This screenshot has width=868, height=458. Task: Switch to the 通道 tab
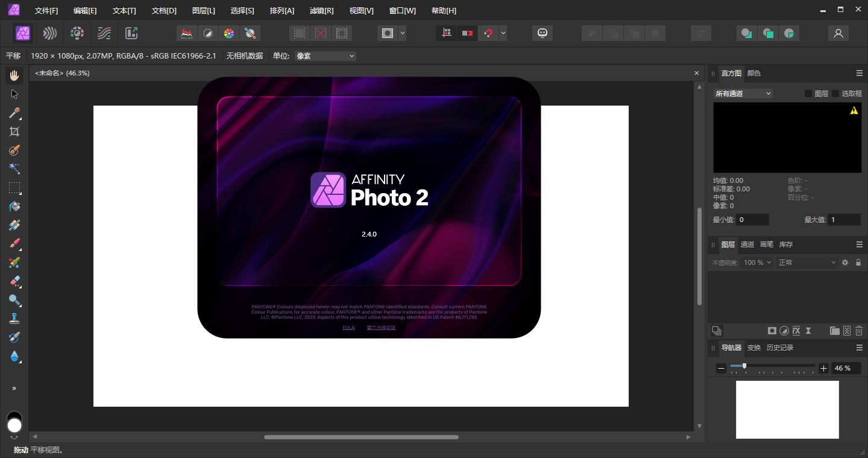pos(747,244)
